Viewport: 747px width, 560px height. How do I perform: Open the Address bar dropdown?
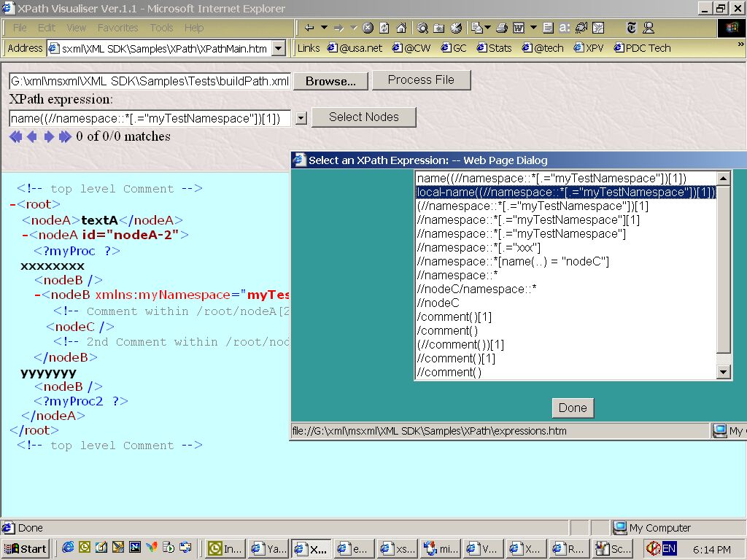[278, 48]
